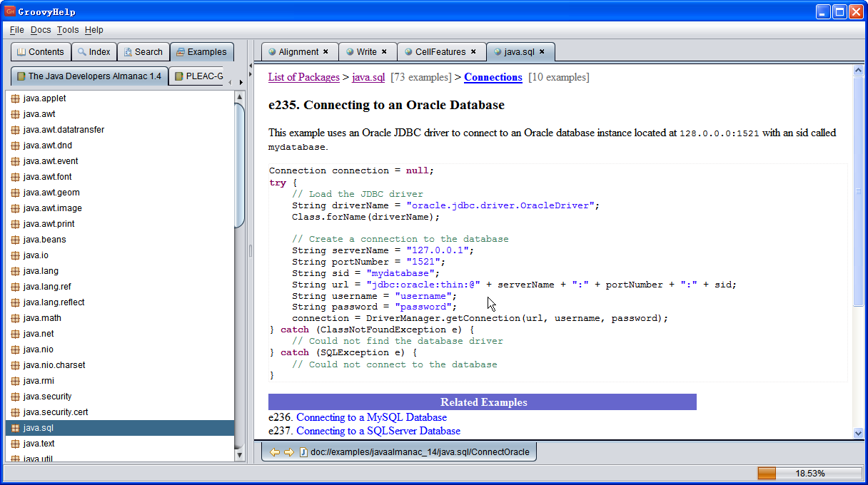
Task: Click the java.awt.dnd package icon
Action: coord(15,145)
